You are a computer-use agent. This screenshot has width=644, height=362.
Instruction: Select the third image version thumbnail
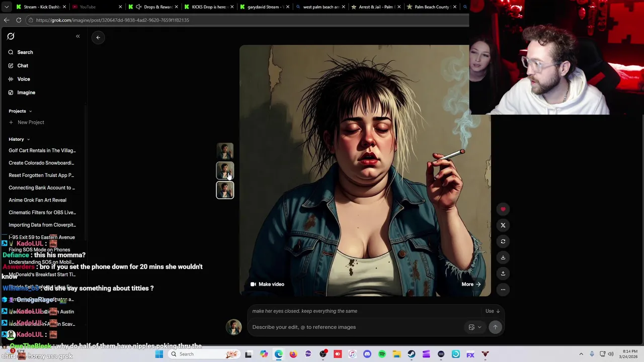click(225, 190)
